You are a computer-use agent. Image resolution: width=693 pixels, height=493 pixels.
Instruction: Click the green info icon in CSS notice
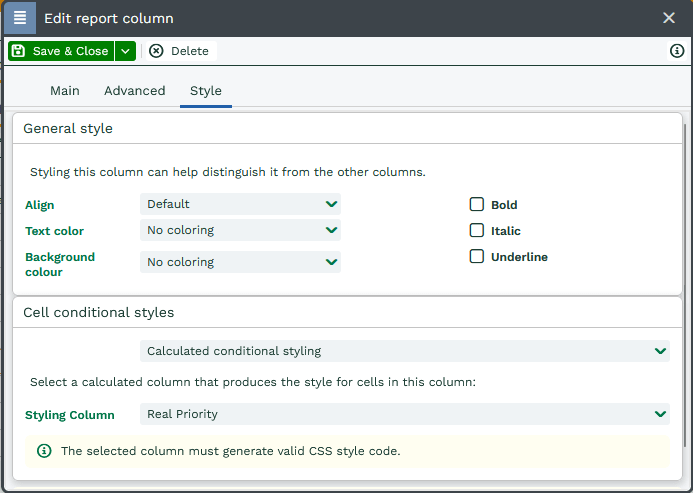click(x=44, y=451)
